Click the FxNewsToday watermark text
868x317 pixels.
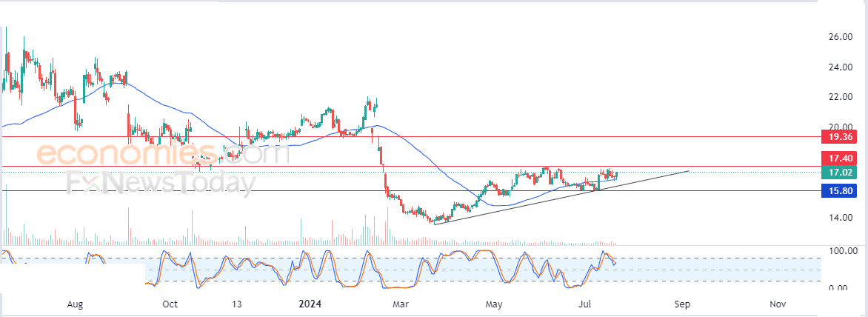pos(161,183)
